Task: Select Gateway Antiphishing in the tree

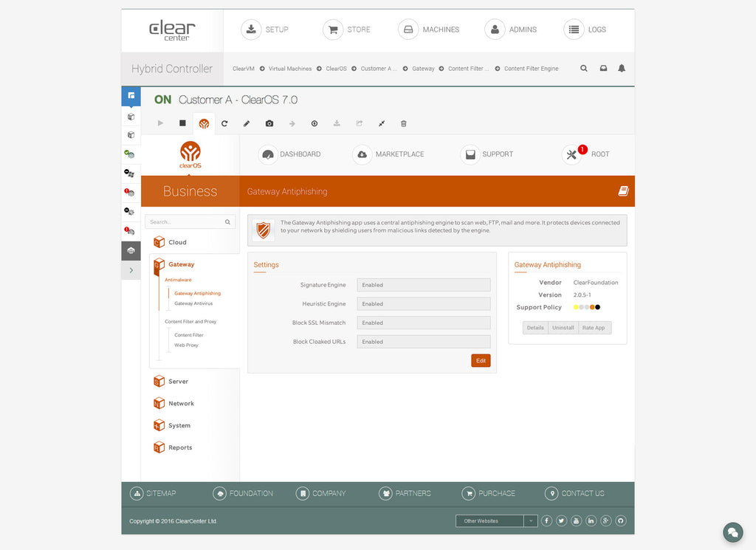Action: (x=198, y=293)
